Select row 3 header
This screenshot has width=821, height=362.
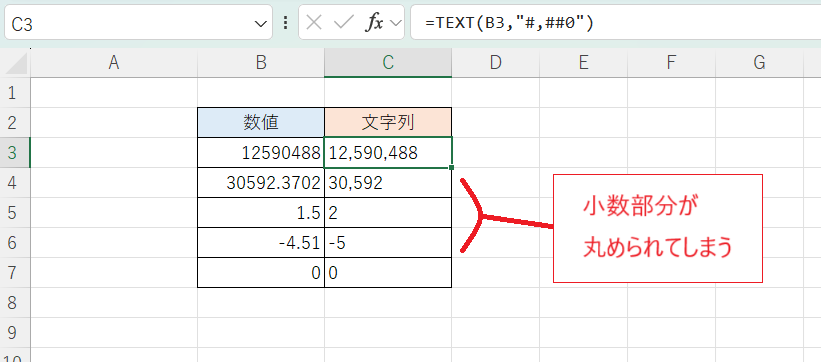(15, 152)
